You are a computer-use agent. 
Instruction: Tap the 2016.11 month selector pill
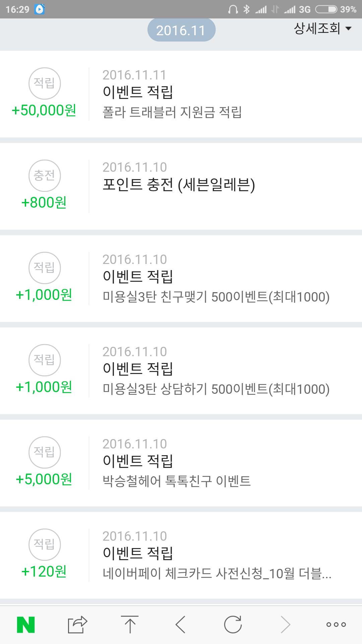click(181, 31)
